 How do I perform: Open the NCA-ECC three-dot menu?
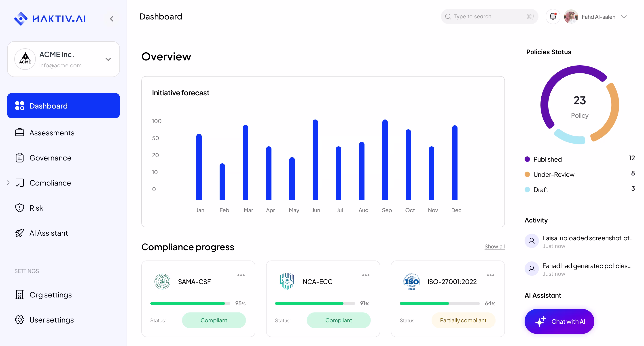click(x=366, y=275)
